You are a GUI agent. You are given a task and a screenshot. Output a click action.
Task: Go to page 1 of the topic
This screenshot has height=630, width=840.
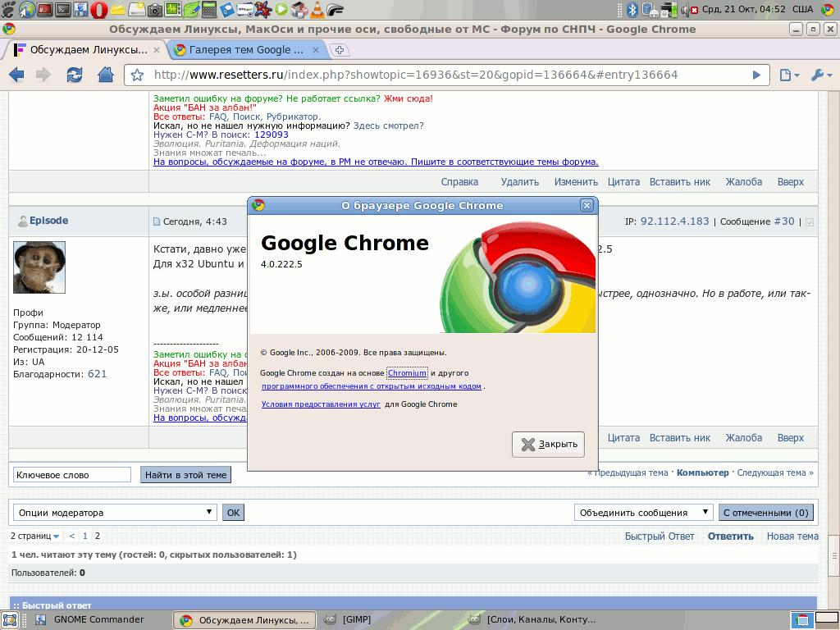85,536
